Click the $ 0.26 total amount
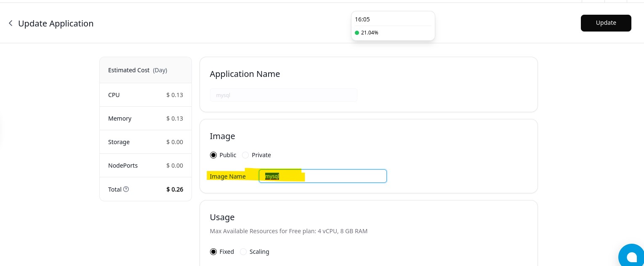 tap(175, 190)
